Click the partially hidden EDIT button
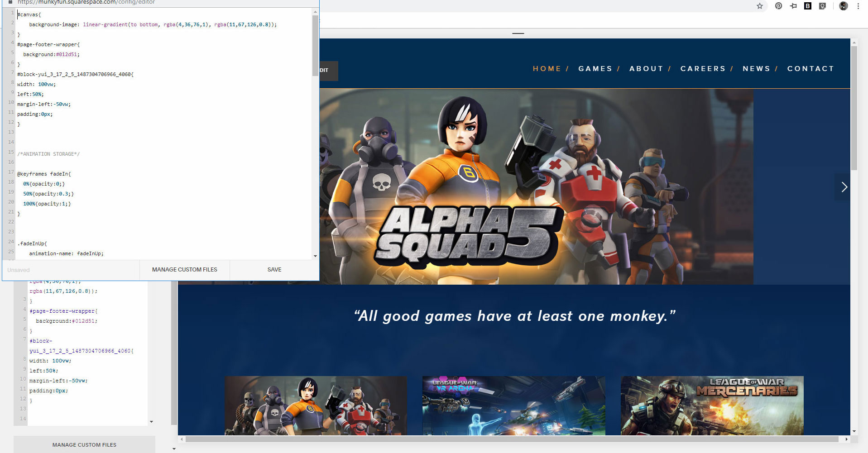The height and width of the screenshot is (453, 868). pos(328,71)
